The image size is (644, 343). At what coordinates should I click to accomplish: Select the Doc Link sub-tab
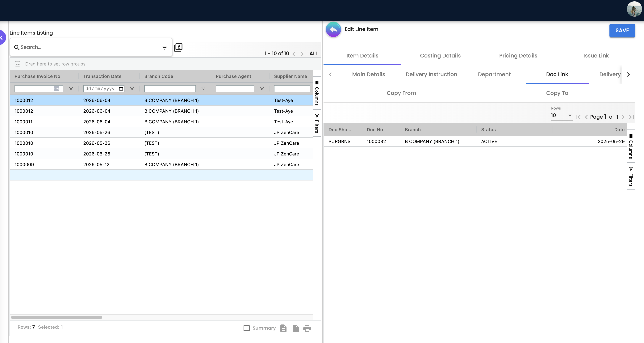(557, 74)
